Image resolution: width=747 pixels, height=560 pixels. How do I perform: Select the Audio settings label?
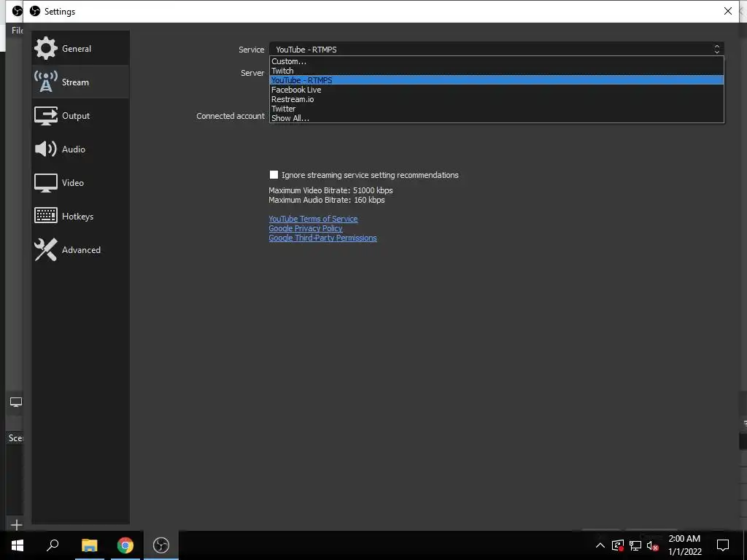pos(74,149)
